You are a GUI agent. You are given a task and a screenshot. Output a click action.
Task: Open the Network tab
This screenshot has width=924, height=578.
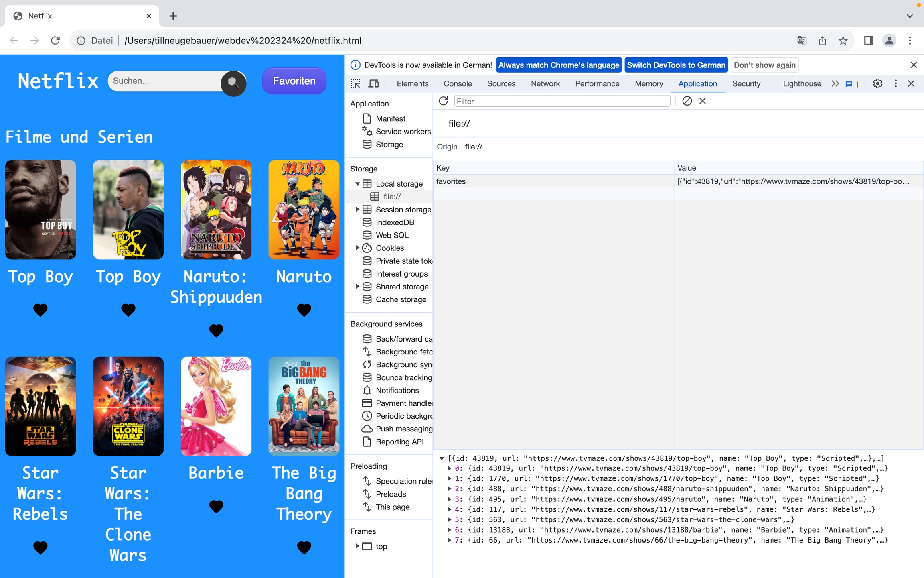pos(545,83)
